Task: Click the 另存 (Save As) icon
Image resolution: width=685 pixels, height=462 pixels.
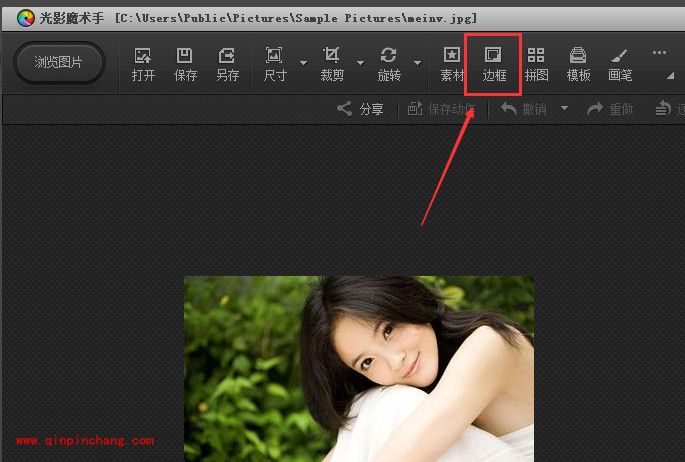Action: (x=227, y=64)
